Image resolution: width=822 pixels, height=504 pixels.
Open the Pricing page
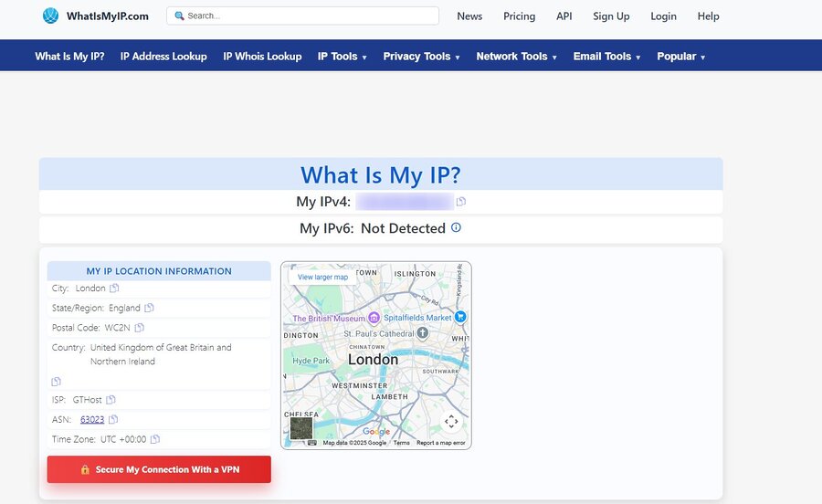(x=519, y=16)
